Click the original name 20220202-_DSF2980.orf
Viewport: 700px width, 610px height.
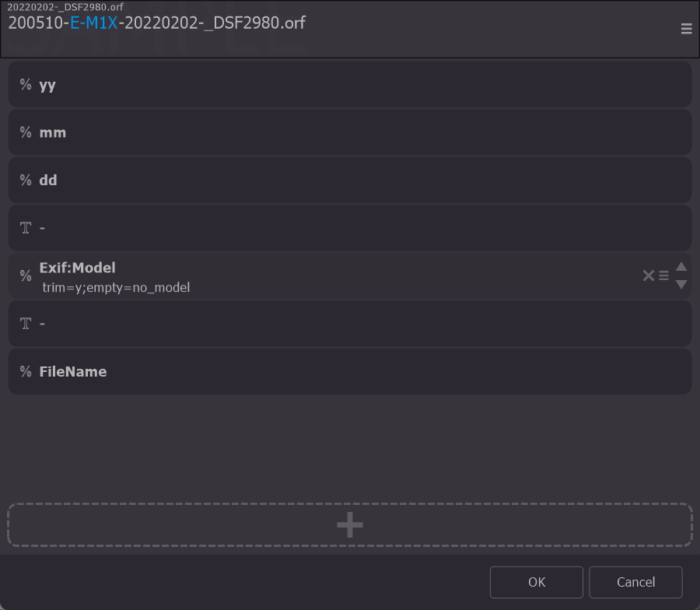pos(65,7)
